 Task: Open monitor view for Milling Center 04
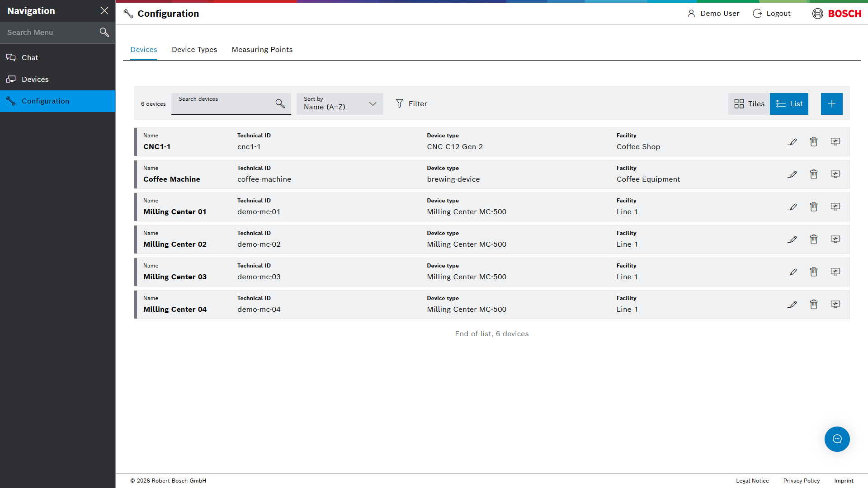point(835,305)
